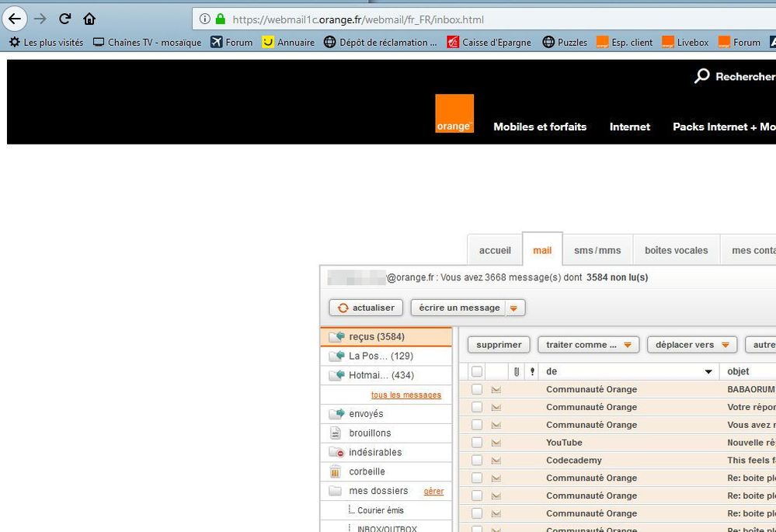
Task: Click the browser reload icon
Action: (65, 19)
